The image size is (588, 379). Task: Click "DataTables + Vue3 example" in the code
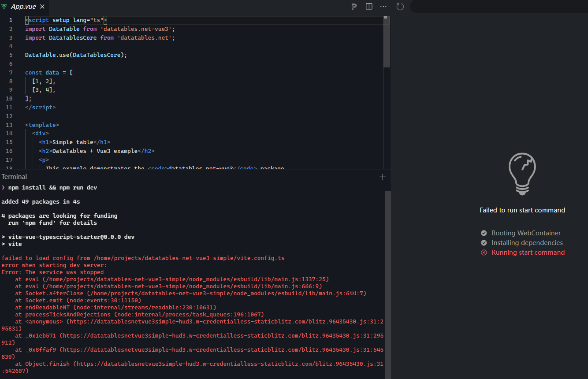(x=95, y=151)
